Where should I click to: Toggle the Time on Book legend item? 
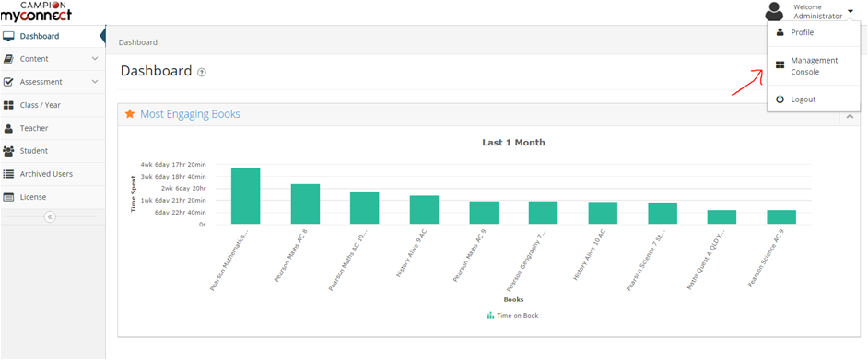[512, 315]
